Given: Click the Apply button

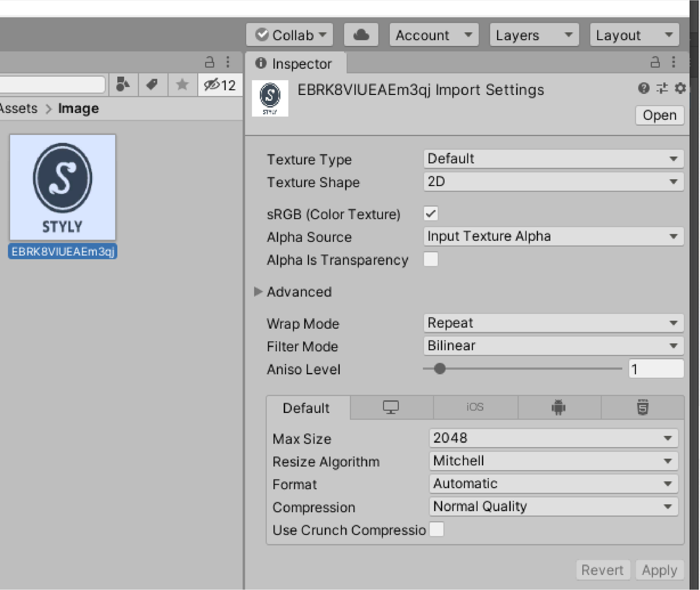Looking at the screenshot, I should coord(659,570).
